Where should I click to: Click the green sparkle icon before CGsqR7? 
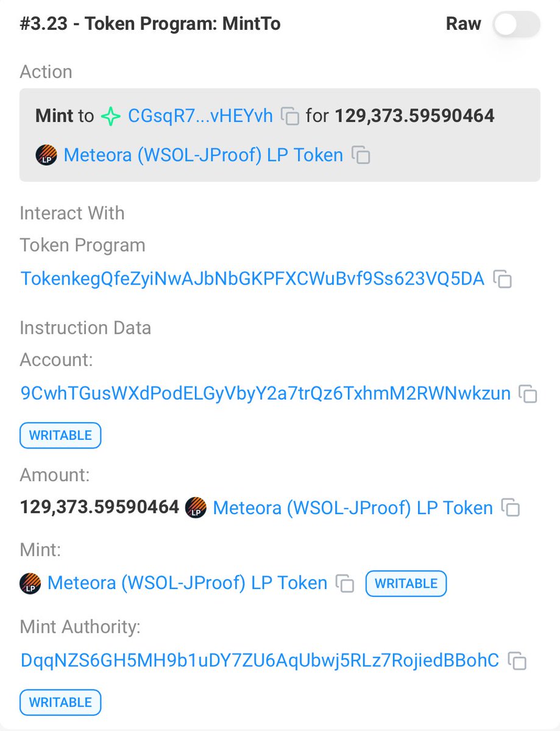pyautogui.click(x=110, y=116)
